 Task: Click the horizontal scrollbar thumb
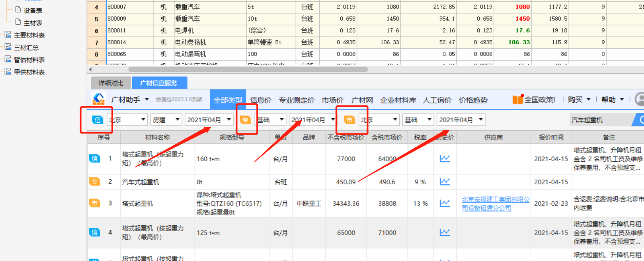(x=248, y=69)
